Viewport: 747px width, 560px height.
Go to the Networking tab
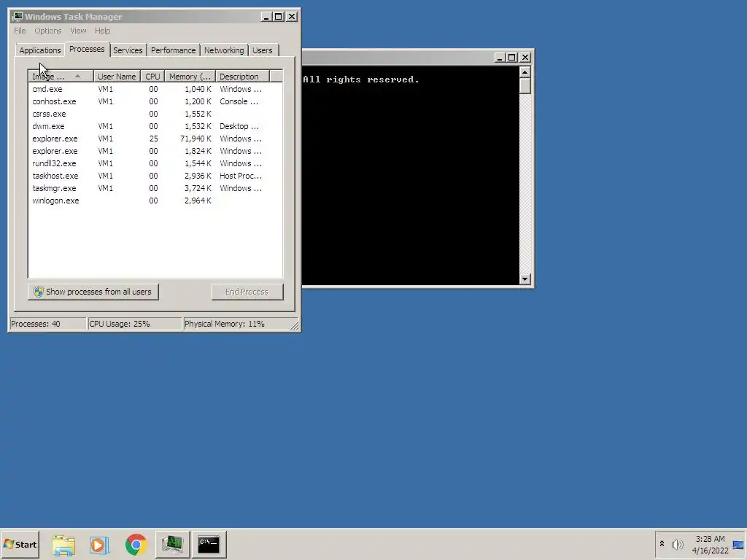224,50
